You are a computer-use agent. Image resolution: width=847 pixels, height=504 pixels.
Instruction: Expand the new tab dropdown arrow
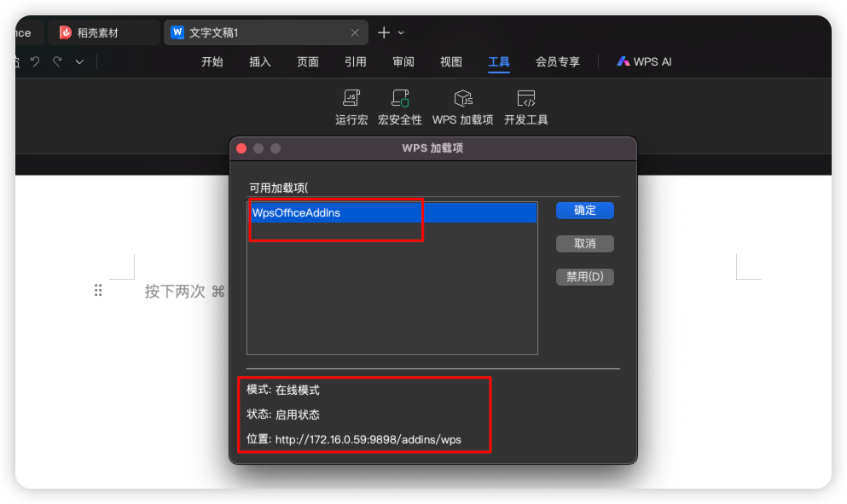(x=401, y=33)
